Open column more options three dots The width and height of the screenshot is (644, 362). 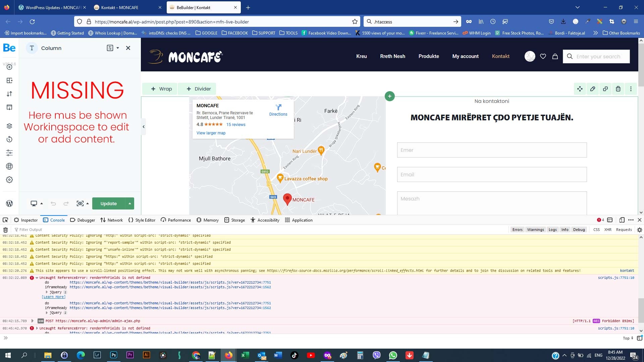631,89
